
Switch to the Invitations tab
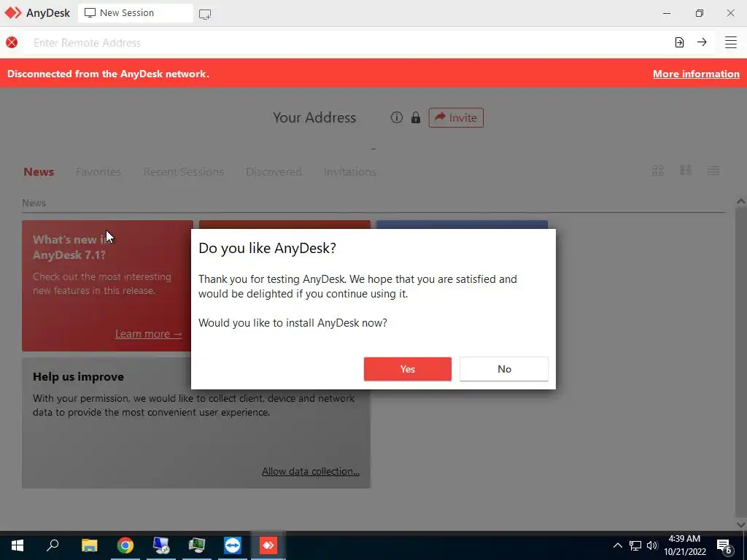tap(349, 171)
